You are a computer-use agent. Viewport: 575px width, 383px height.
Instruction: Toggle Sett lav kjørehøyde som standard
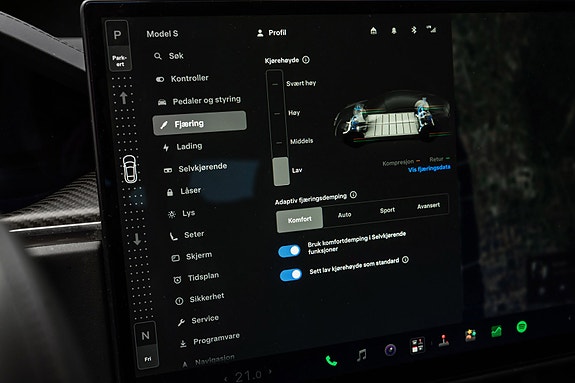291,275
